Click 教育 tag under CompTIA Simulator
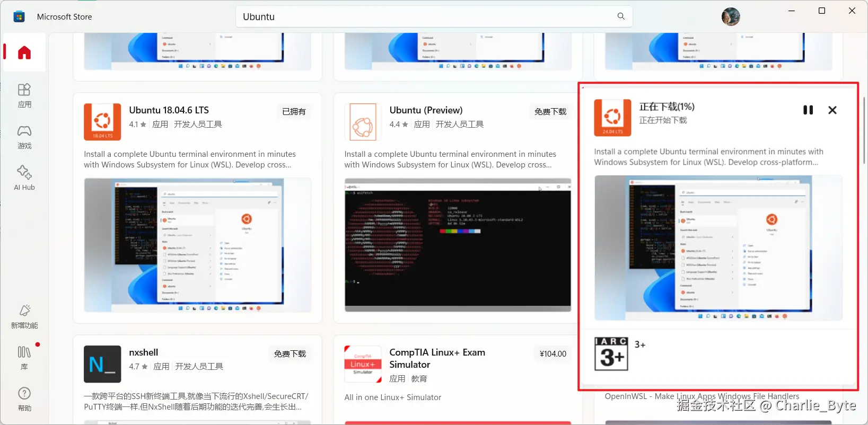 click(419, 379)
